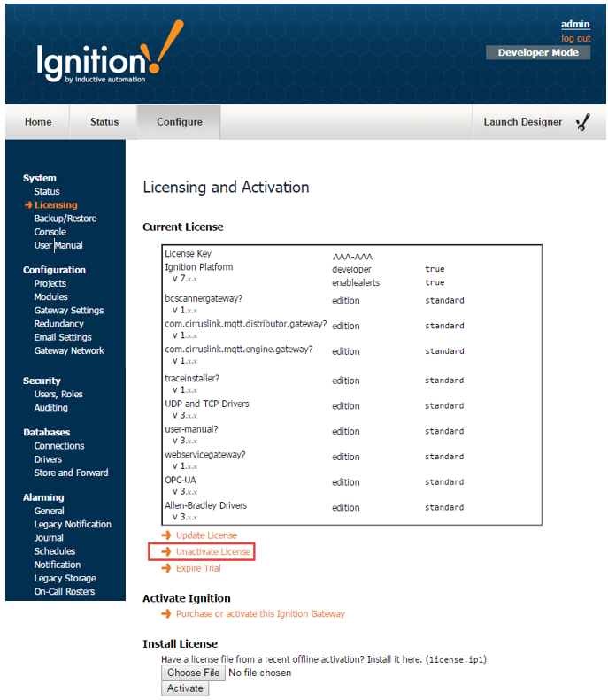Log out of the gateway

(x=576, y=38)
